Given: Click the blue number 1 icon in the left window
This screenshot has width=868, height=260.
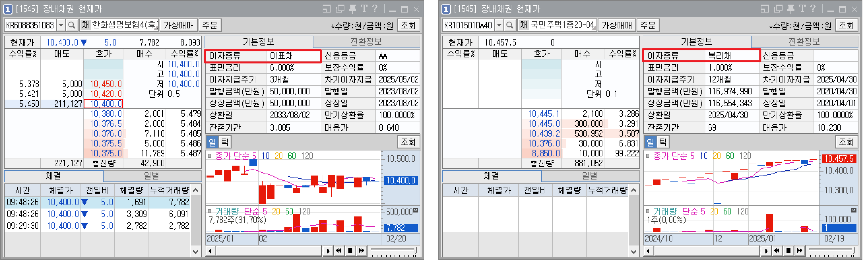Looking at the screenshot, I should tap(7, 9).
